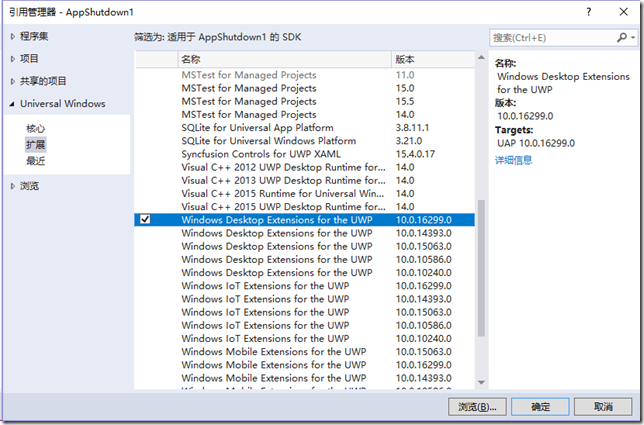Select Windows Desktop Extensions 10.0.15063.0 row
Image resolution: width=644 pixels, height=425 pixels.
[305, 246]
